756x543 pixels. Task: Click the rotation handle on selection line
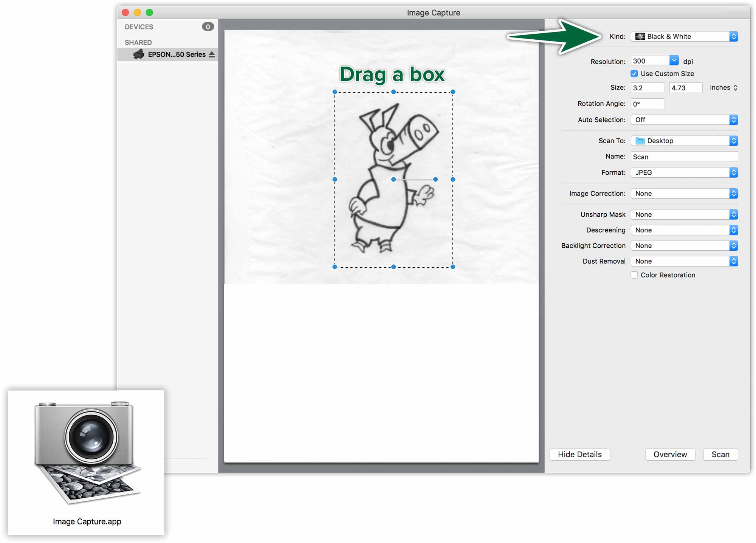click(x=435, y=179)
